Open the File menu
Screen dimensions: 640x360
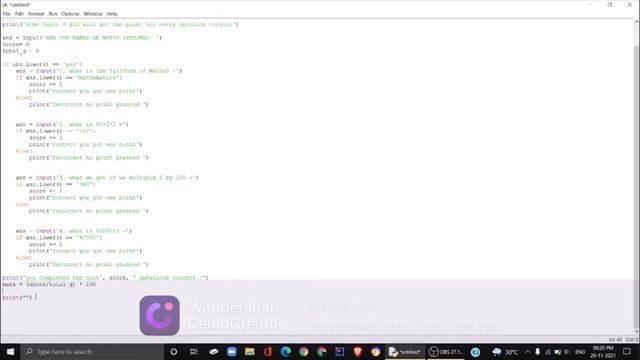tap(7, 14)
